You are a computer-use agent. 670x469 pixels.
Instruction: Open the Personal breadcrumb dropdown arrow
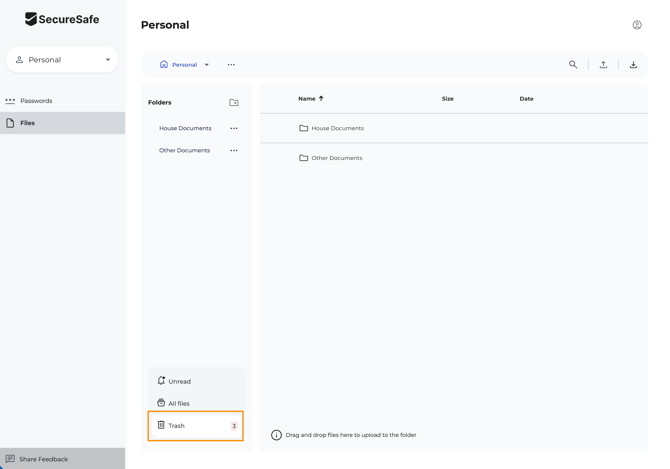207,65
